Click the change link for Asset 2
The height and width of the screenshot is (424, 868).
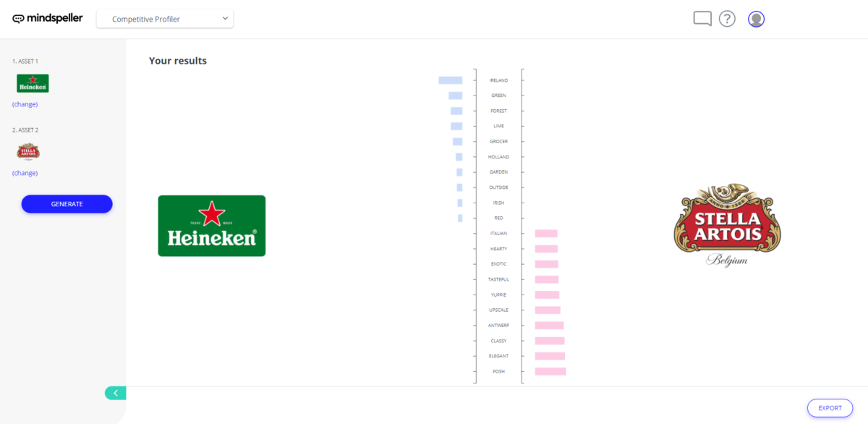[25, 173]
